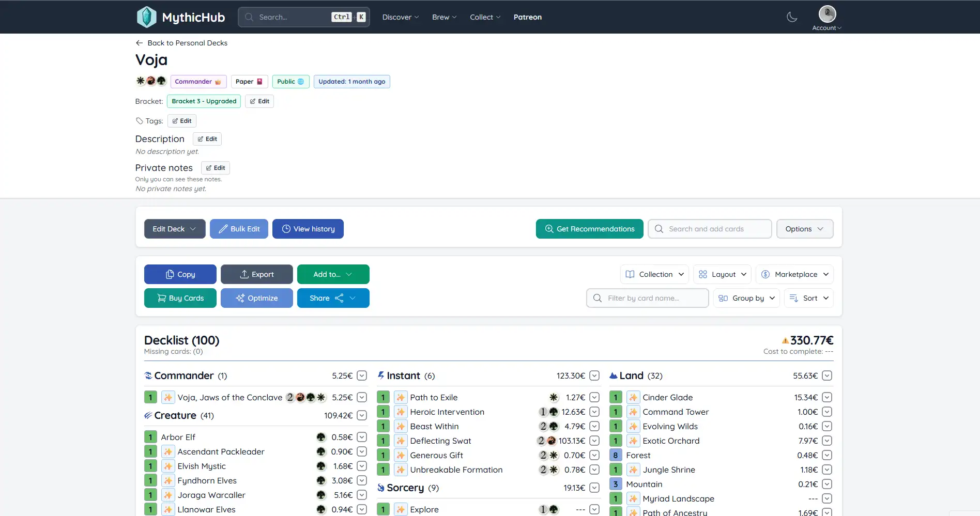Click the price warning triangle near 330.77€

[x=785, y=340]
